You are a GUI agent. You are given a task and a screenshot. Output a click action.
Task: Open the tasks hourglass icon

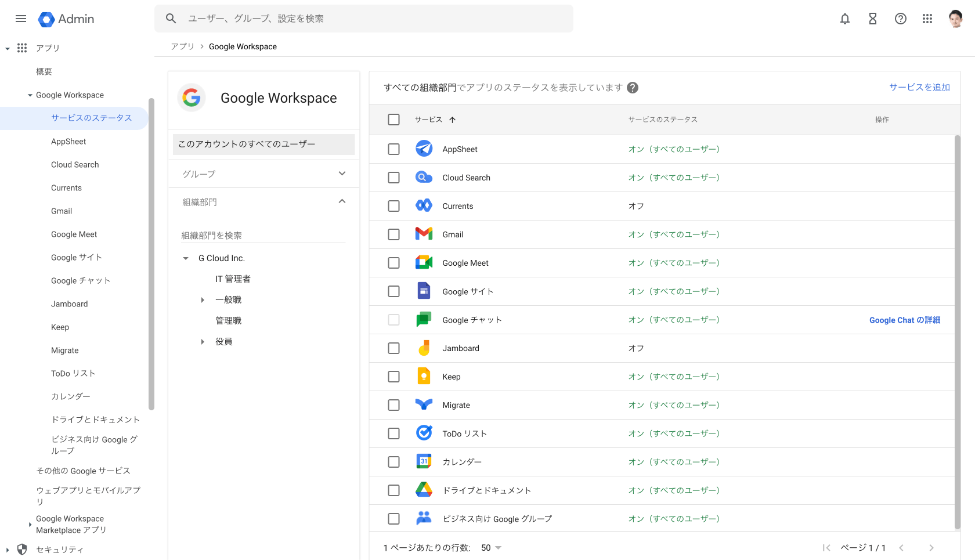coord(873,19)
